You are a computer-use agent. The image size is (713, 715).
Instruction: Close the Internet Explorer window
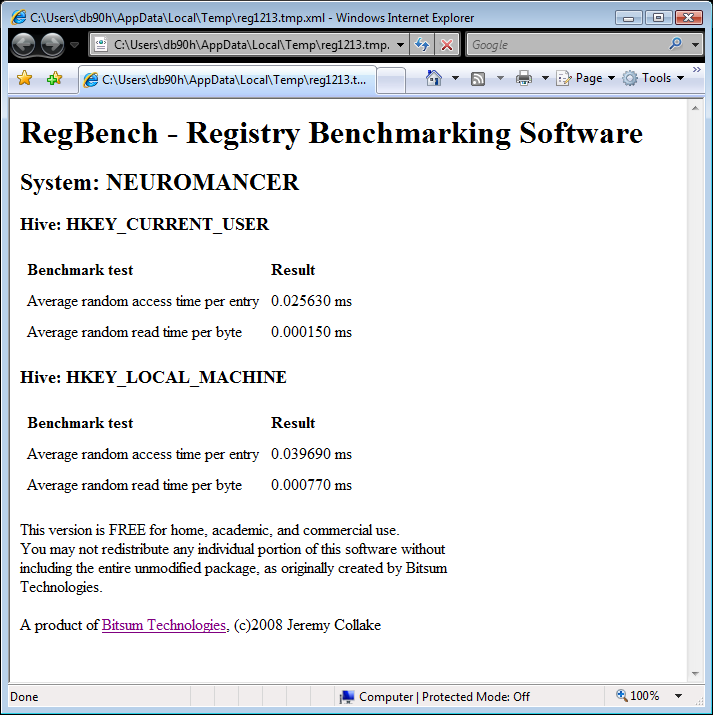tap(689, 17)
